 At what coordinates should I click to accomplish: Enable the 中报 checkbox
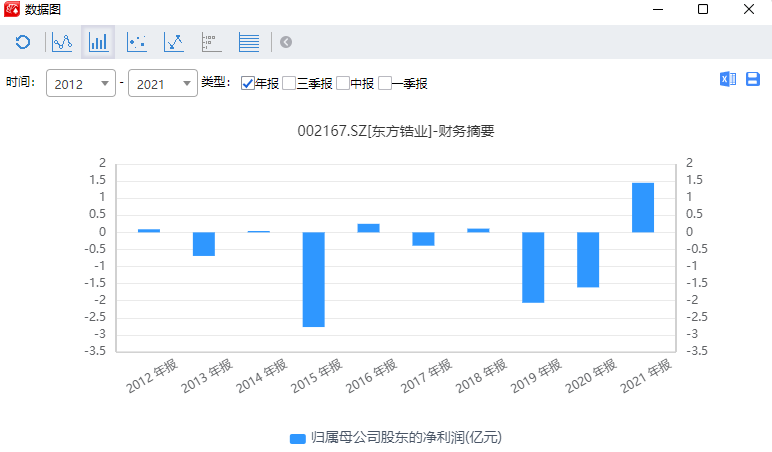point(343,84)
